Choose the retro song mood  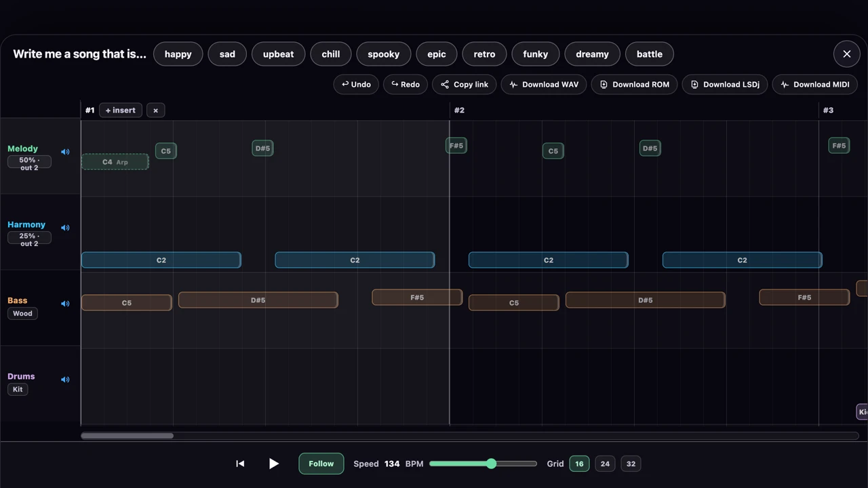tap(484, 54)
